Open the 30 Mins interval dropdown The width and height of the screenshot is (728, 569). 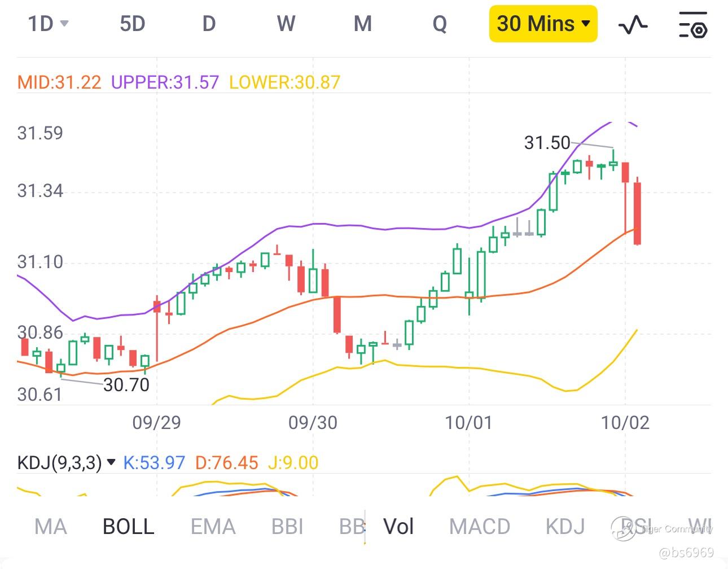(x=543, y=24)
